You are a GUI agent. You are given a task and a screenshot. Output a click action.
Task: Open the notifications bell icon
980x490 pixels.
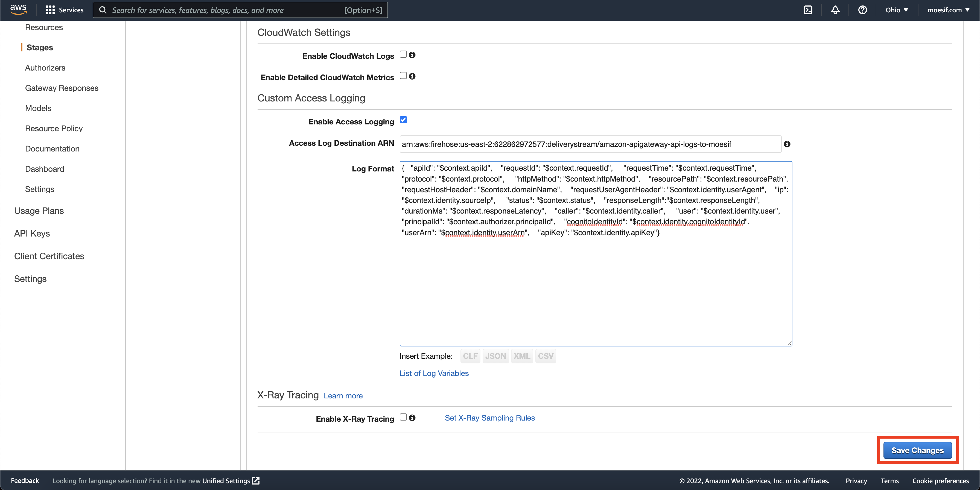coord(835,10)
